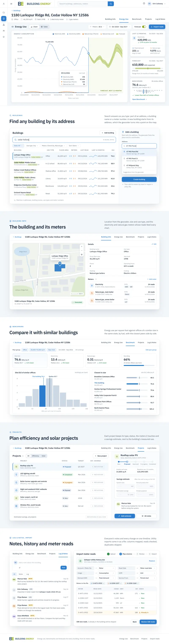Open the Oct 2024 - Sep 2027 date range dropdown
This screenshot has width=169, height=644.
coord(120,27)
